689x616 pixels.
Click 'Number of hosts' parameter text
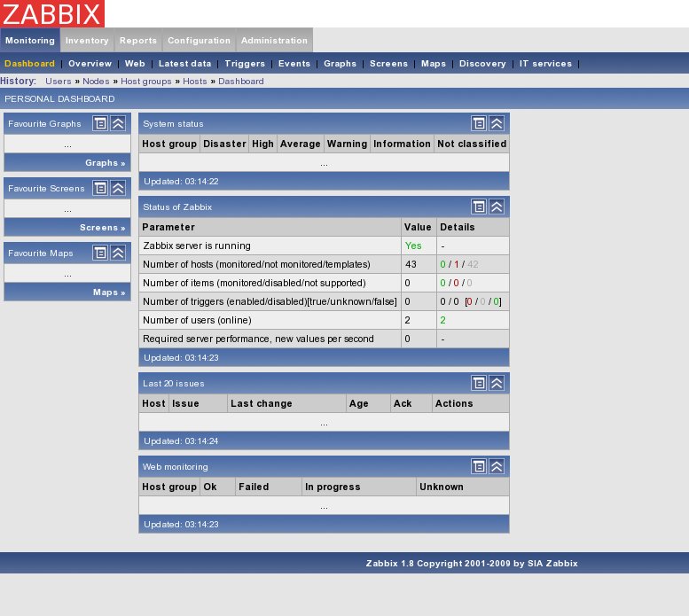point(256,264)
